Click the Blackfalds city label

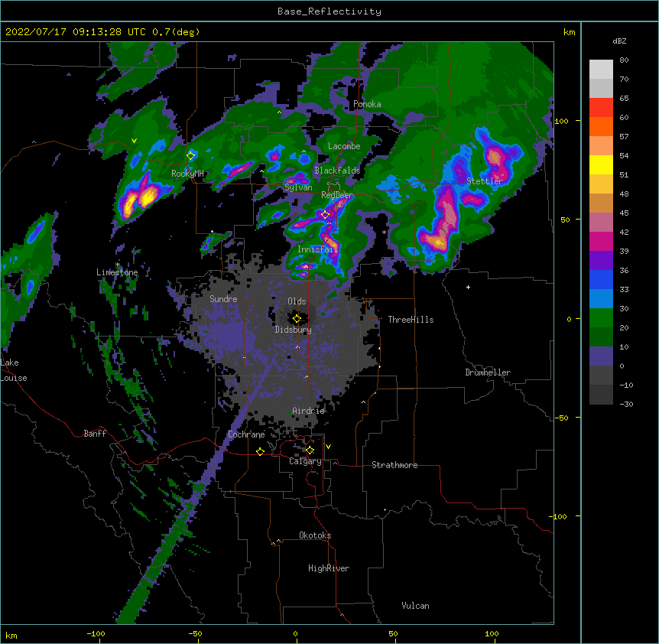pyautogui.click(x=337, y=171)
